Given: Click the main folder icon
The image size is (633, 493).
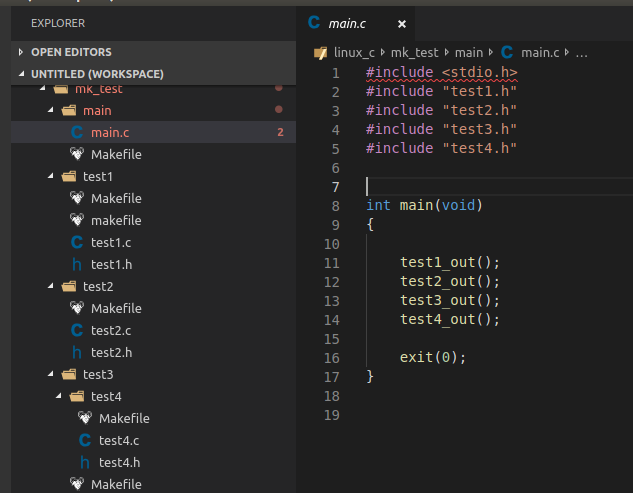Looking at the screenshot, I should [x=69, y=110].
